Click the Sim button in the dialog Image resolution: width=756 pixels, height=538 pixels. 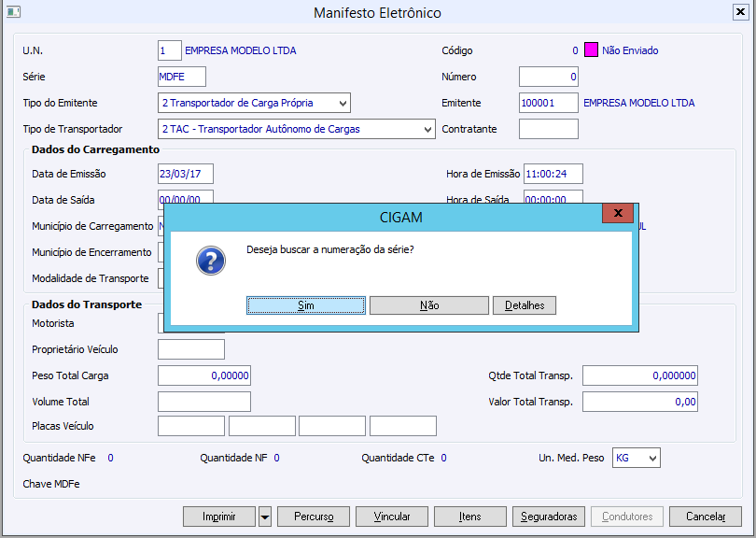point(306,305)
